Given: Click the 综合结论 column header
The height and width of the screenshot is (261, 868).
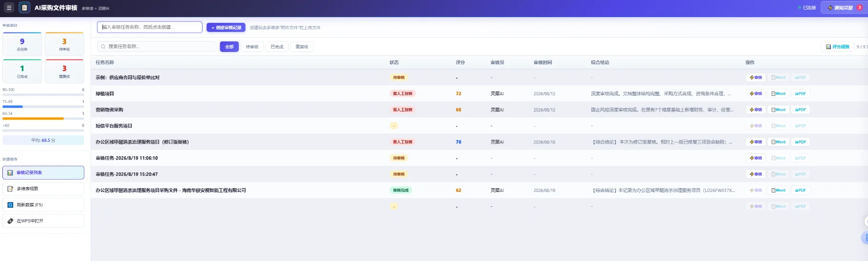Looking at the screenshot, I should (x=600, y=62).
